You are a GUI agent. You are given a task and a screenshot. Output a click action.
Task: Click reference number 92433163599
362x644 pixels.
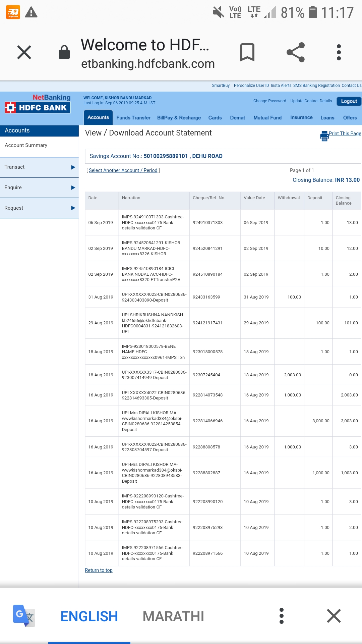[x=206, y=297]
